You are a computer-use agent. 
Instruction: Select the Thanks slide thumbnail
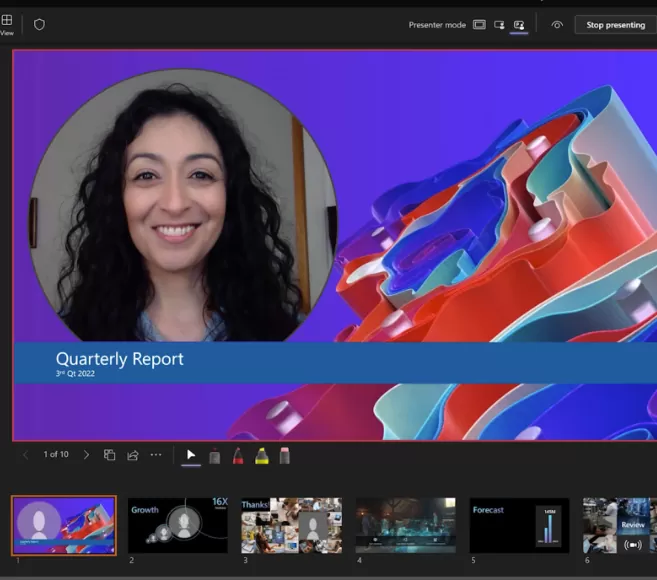click(x=291, y=525)
